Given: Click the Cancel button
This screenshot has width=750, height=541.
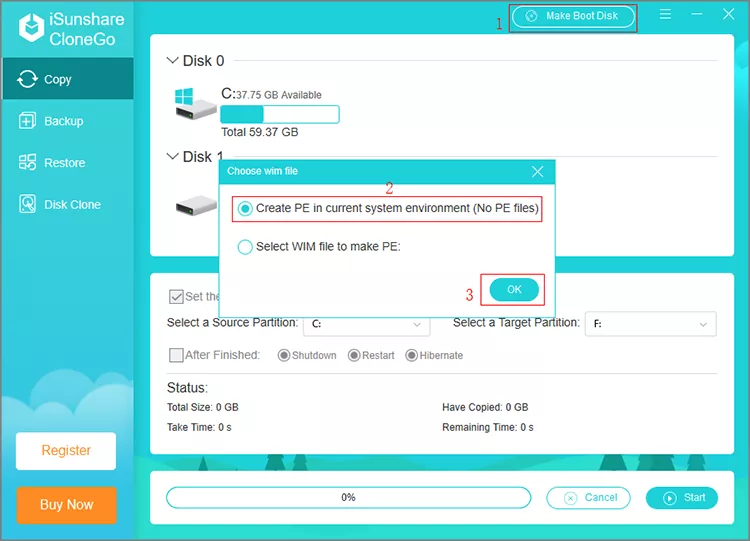Looking at the screenshot, I should point(588,498).
